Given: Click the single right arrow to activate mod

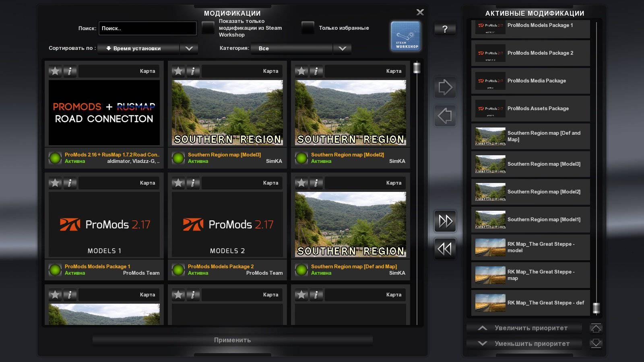Looking at the screenshot, I should tap(445, 87).
